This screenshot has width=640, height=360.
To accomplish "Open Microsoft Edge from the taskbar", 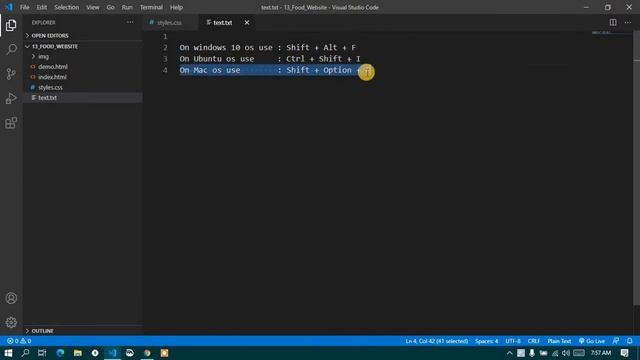I will [60, 353].
